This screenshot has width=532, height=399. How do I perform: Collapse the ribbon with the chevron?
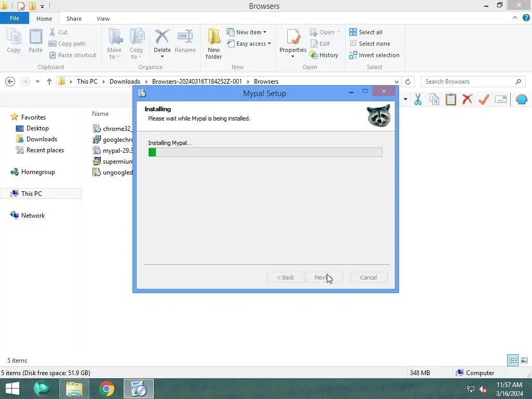[515, 18]
